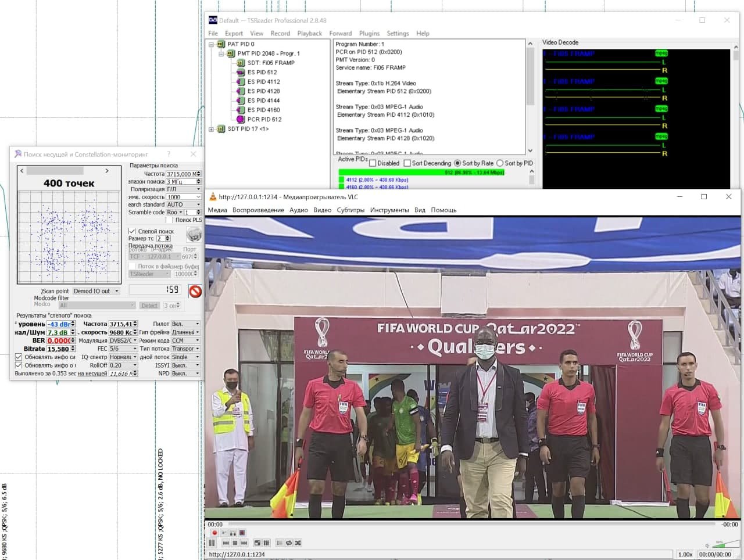This screenshot has height=560, width=744.
Task: Open Plugins menu in TSReader
Action: pos(369,33)
